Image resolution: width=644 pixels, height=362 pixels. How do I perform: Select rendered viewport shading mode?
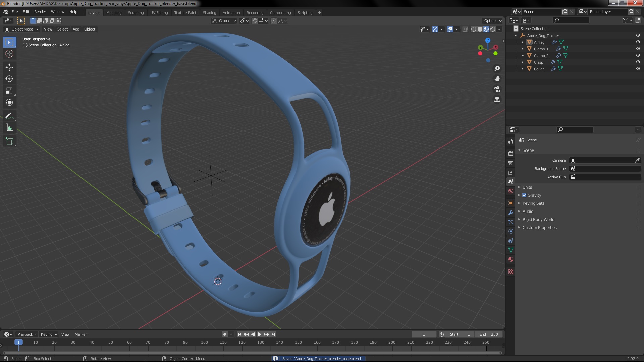point(493,29)
